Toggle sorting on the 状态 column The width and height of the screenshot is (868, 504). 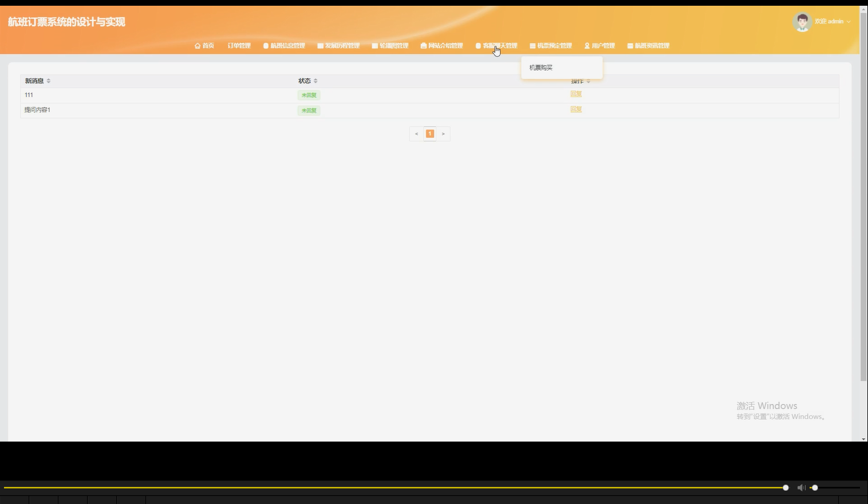(315, 81)
